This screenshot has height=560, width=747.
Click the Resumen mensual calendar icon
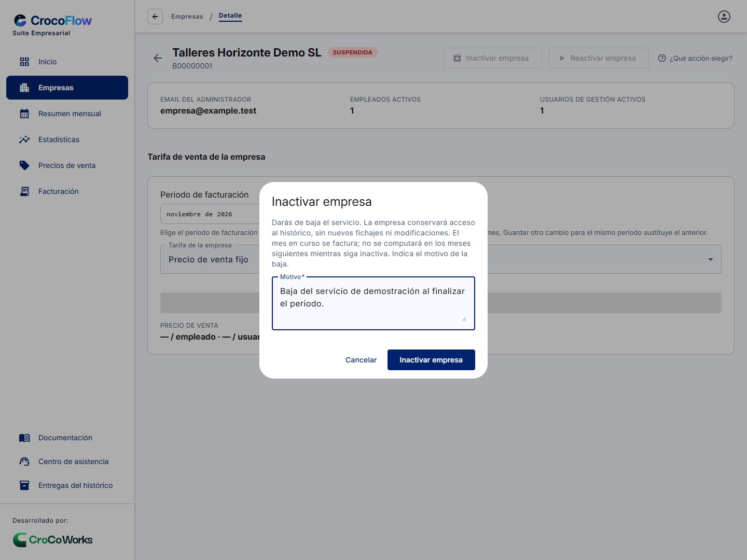click(x=24, y=114)
